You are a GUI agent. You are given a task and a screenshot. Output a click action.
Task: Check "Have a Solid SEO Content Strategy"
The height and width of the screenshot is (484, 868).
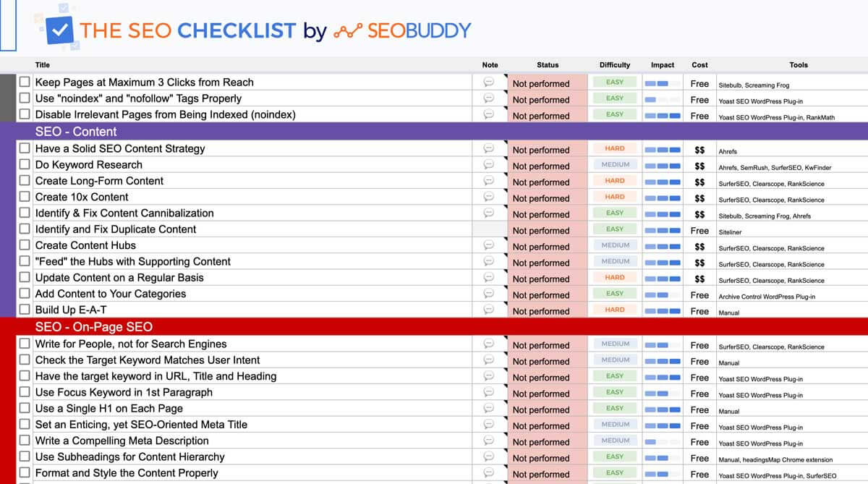pyautogui.click(x=24, y=148)
